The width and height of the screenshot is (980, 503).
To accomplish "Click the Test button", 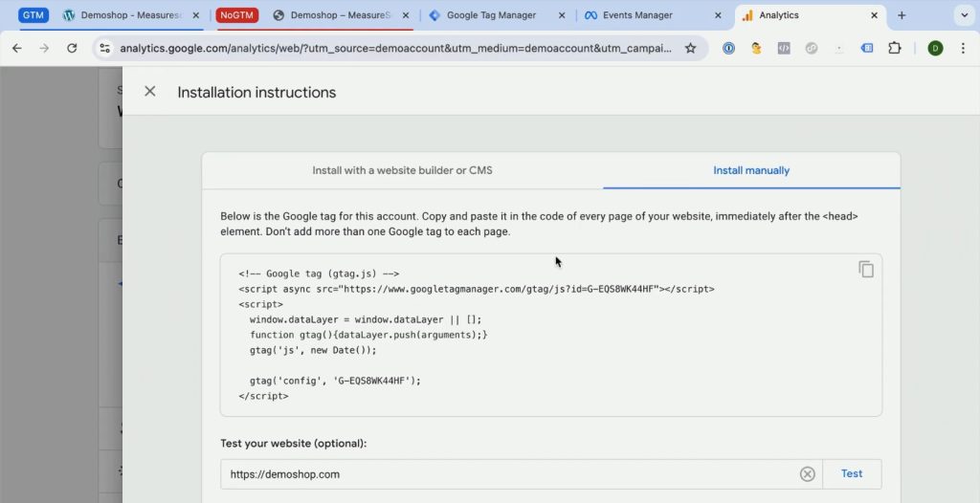I will (851, 473).
